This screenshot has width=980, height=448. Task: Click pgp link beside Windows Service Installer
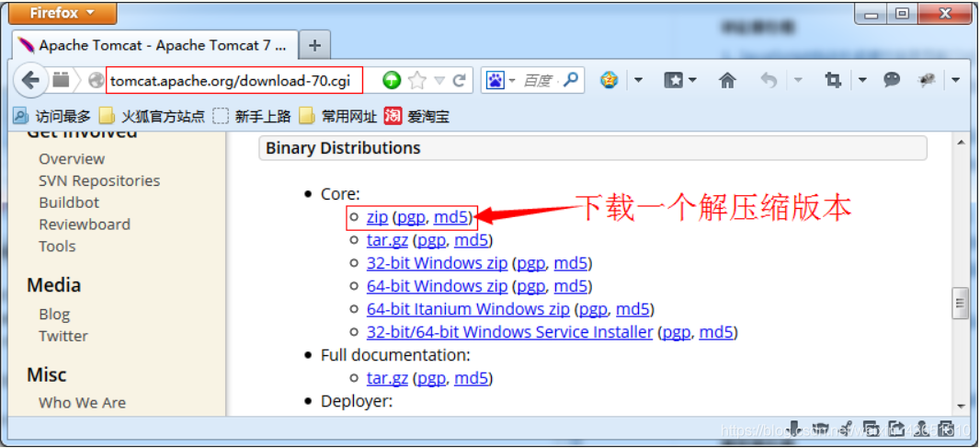[677, 331]
